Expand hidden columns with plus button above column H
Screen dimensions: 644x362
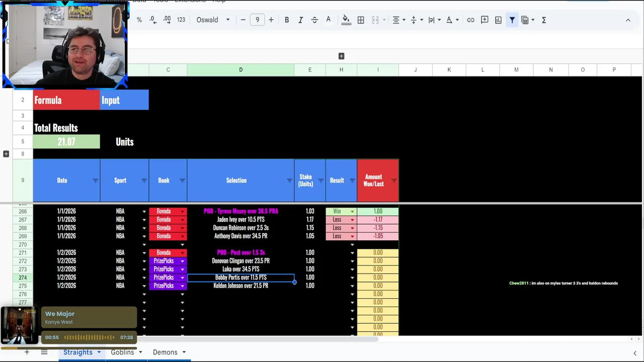coord(341,56)
